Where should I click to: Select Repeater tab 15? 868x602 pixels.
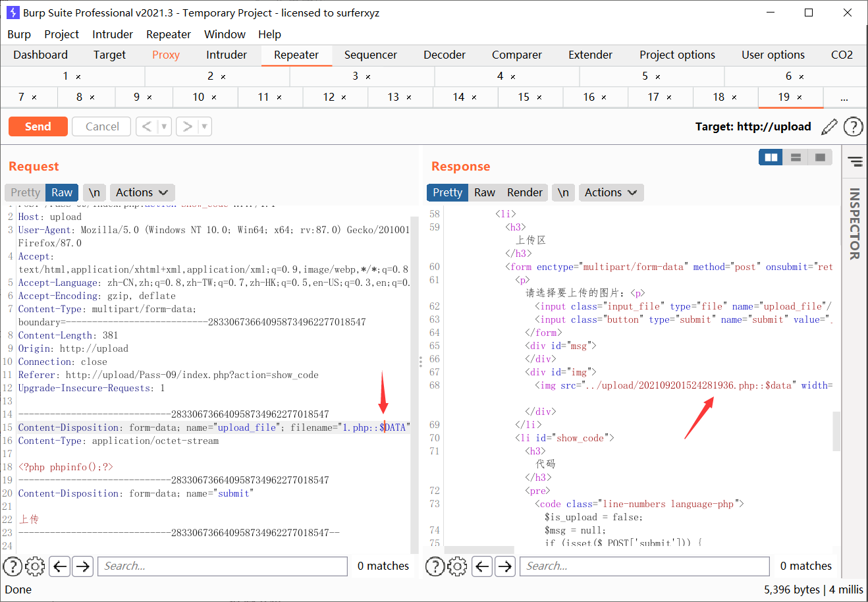530,97
